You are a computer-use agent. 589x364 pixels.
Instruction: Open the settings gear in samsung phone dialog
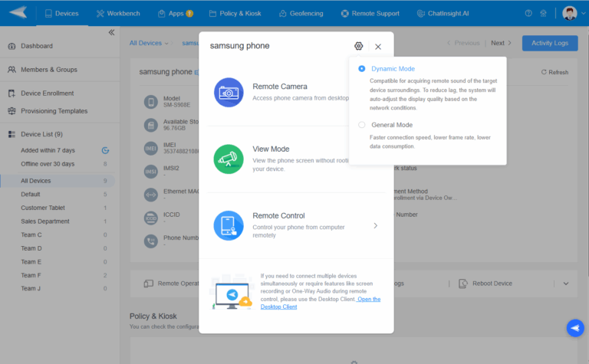click(x=359, y=46)
